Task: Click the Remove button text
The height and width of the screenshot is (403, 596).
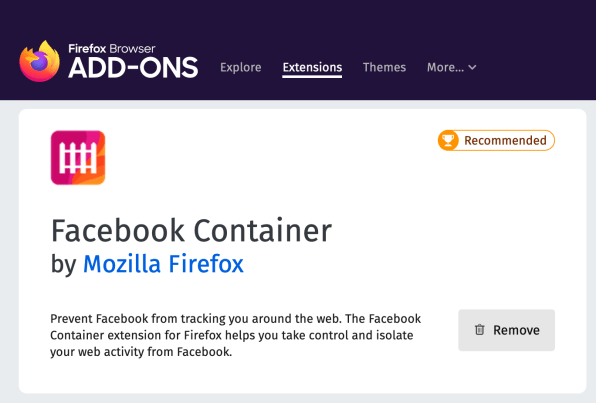Action: (516, 330)
